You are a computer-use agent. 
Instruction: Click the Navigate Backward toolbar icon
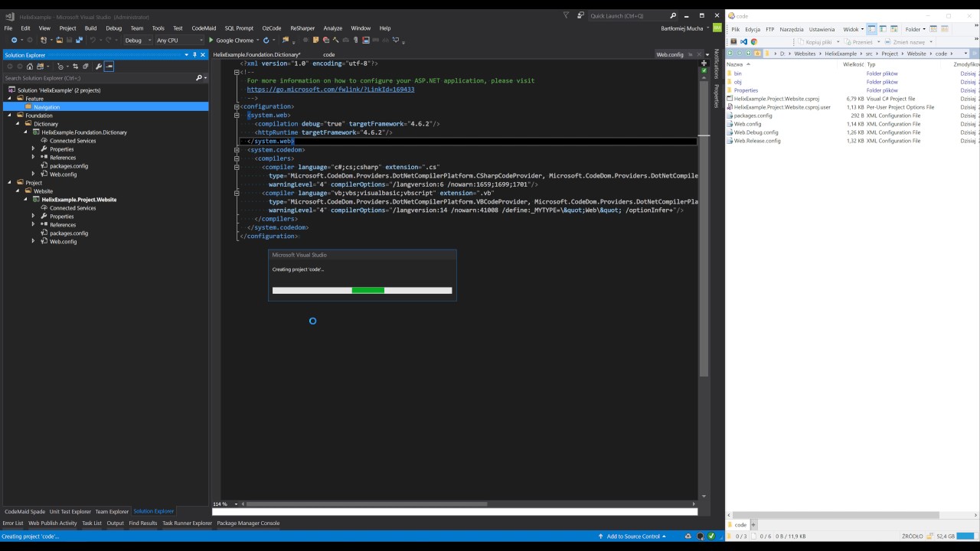pos(14,40)
